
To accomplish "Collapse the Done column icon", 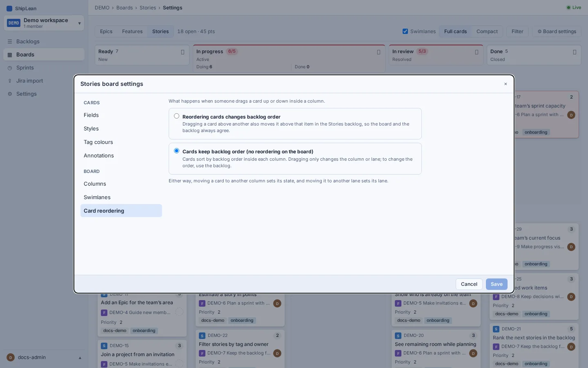I will click(575, 52).
